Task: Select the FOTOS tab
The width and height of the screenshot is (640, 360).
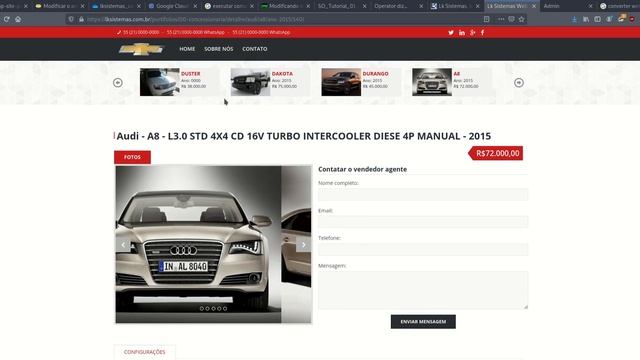Action: click(x=132, y=157)
